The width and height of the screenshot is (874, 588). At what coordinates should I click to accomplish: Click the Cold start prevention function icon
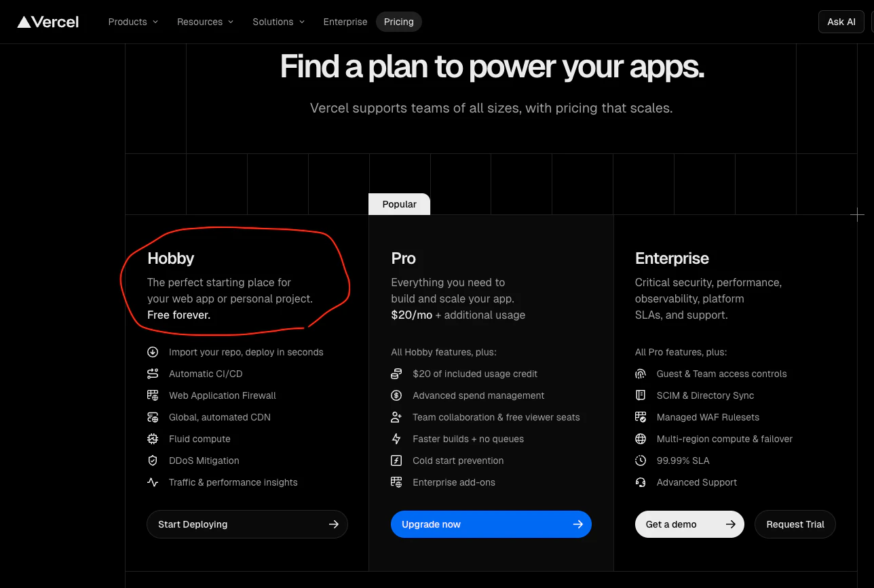point(396,460)
